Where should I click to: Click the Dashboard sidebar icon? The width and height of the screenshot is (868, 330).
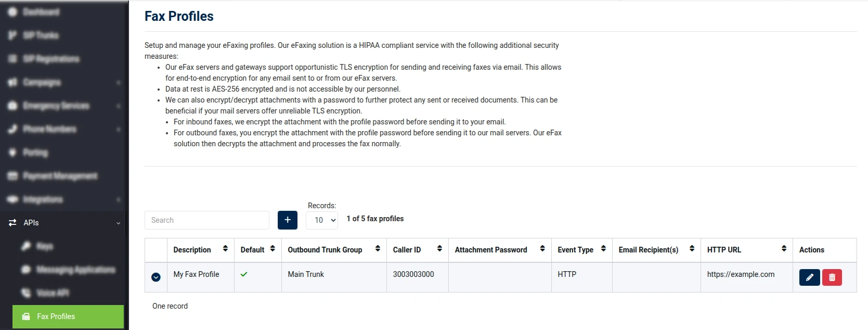coord(12,11)
